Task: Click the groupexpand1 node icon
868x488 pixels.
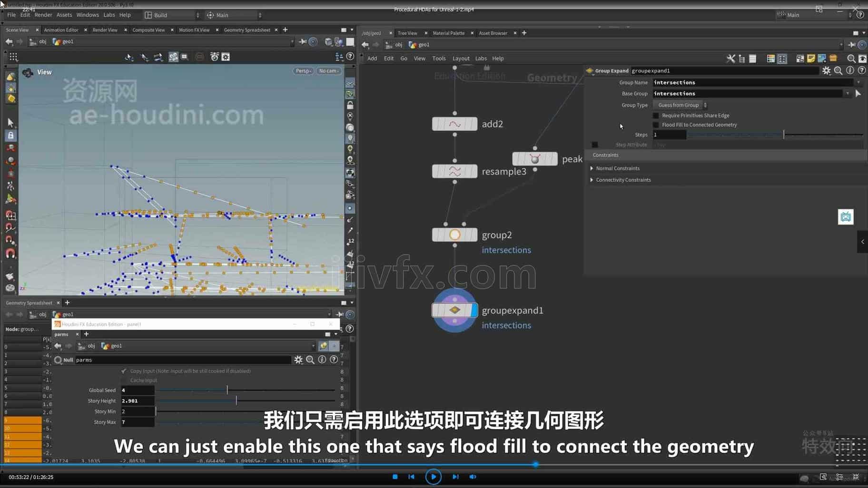Action: [454, 311]
